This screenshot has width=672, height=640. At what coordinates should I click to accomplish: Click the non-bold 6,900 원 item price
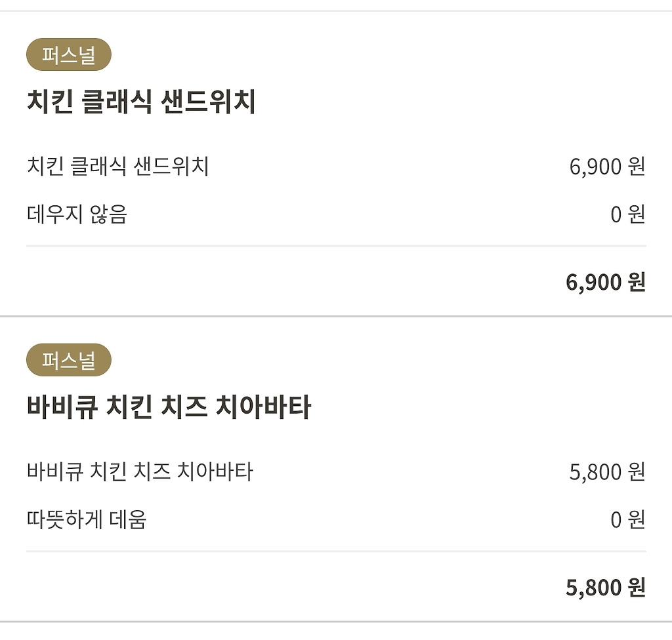(x=607, y=167)
